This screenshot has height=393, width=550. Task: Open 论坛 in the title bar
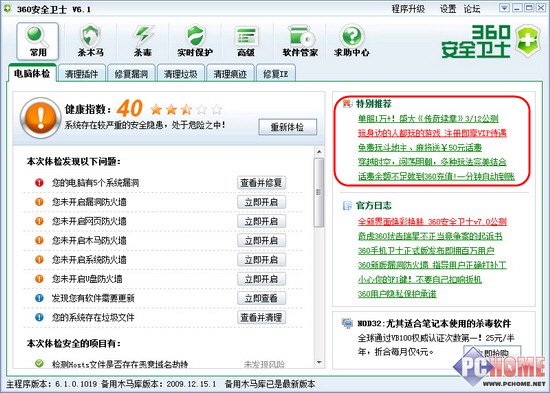(472, 9)
